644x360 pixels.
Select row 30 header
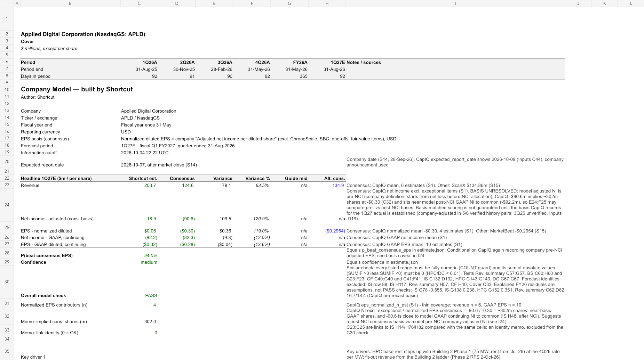tap(7, 281)
